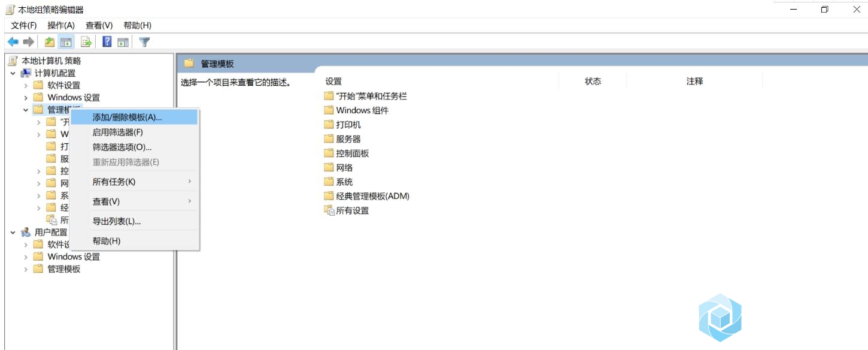
Task: Click the 状态 column header
Action: (593, 82)
